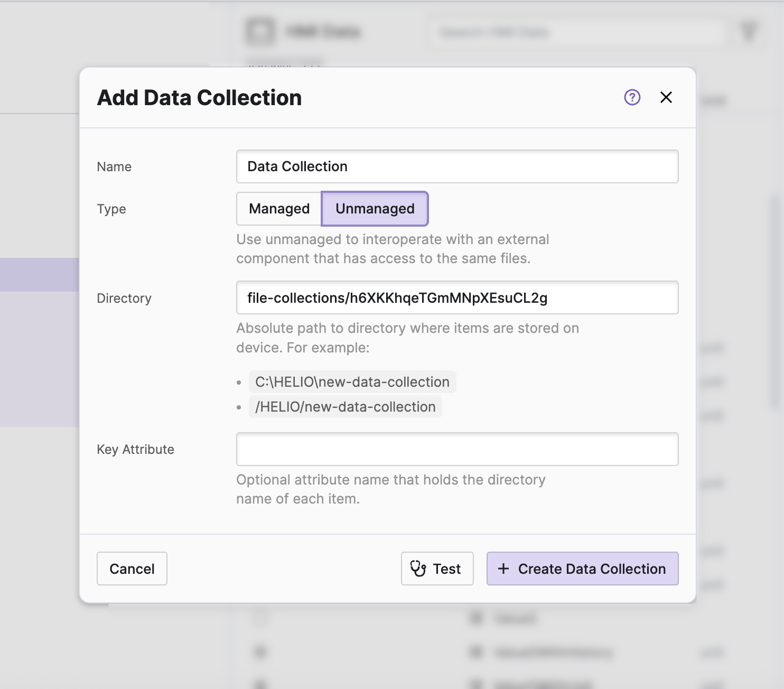Click the plus icon on Create Data Collection
The width and height of the screenshot is (784, 689).
(503, 569)
